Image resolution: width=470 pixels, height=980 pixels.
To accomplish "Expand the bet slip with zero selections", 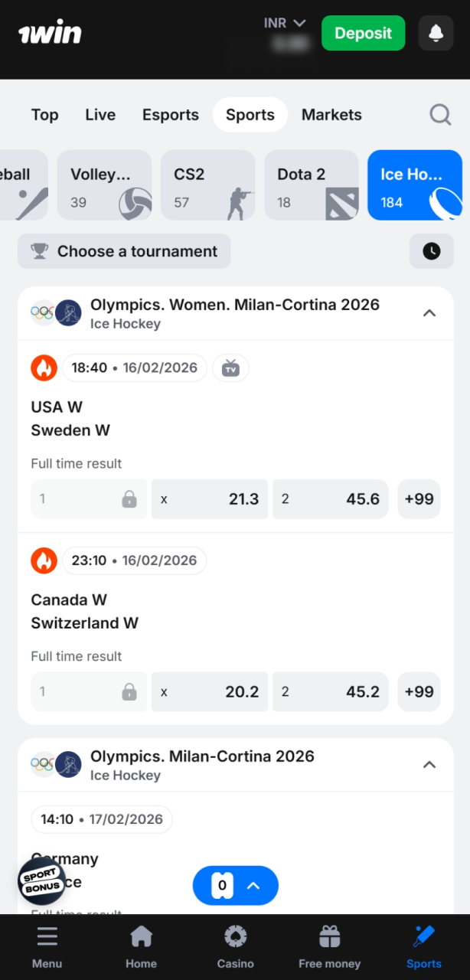I will tap(235, 885).
